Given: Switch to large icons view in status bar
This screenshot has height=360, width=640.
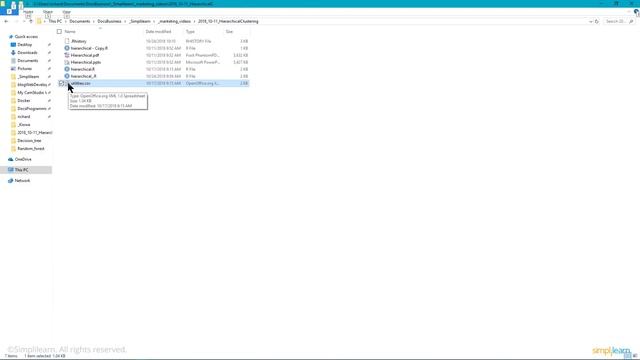Looking at the screenshot, I should [x=635, y=356].
